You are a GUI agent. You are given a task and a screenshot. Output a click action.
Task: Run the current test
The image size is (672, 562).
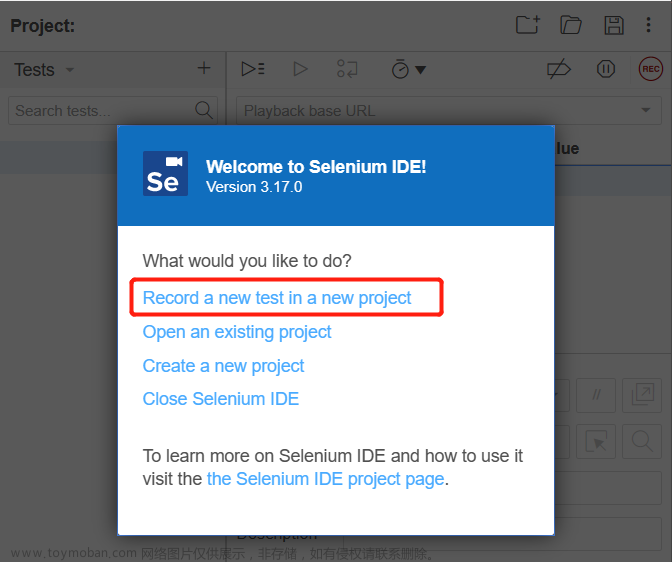300,69
